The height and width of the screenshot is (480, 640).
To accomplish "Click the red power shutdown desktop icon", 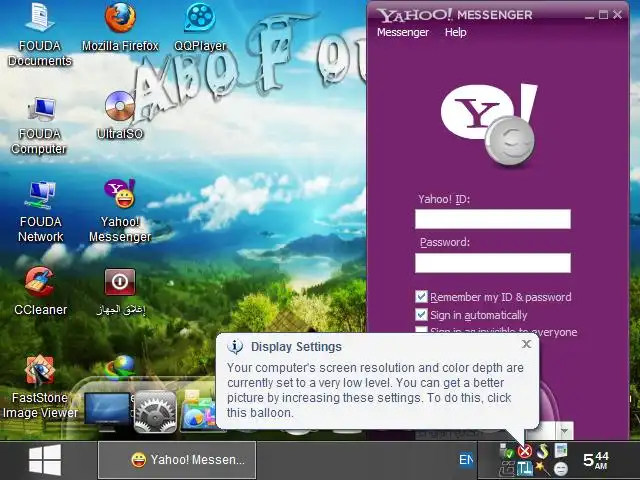I will tap(120, 282).
